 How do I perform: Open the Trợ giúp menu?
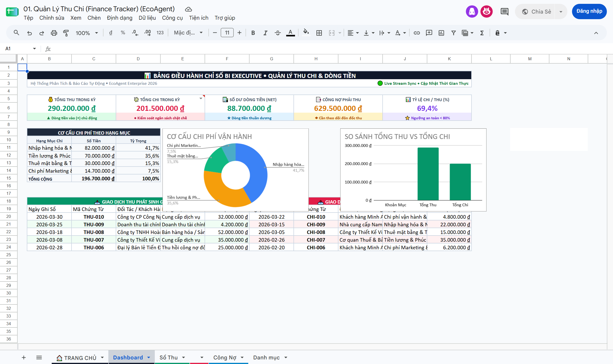pyautogui.click(x=225, y=18)
